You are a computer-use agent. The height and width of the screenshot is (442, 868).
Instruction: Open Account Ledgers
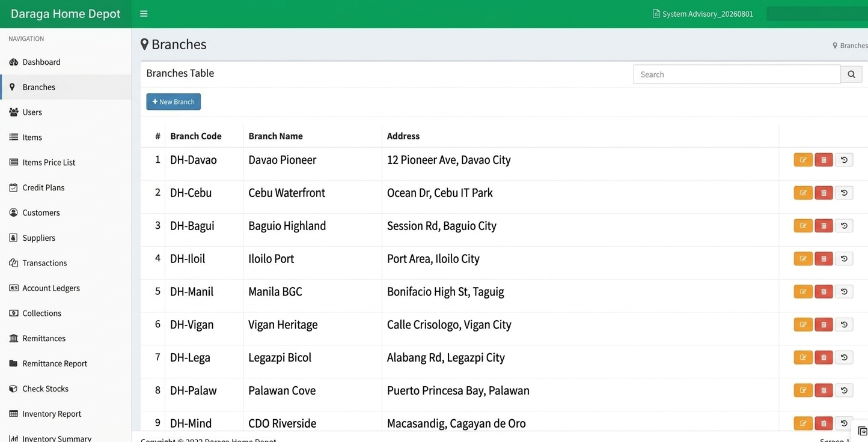[66, 288]
